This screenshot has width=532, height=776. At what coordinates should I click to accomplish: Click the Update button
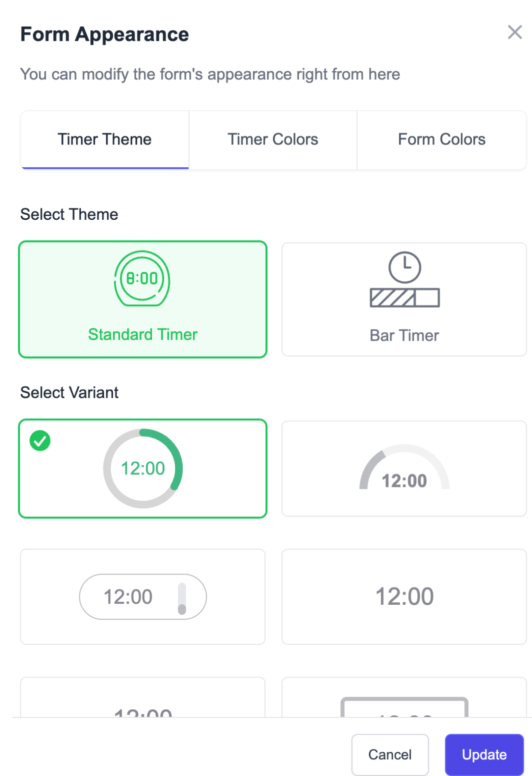[484, 754]
